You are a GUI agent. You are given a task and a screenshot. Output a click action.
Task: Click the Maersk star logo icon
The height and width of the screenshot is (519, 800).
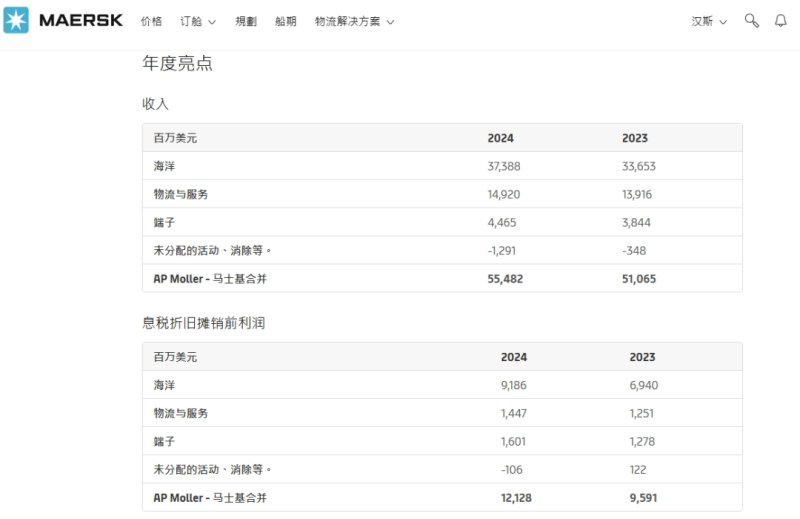pos(16,21)
